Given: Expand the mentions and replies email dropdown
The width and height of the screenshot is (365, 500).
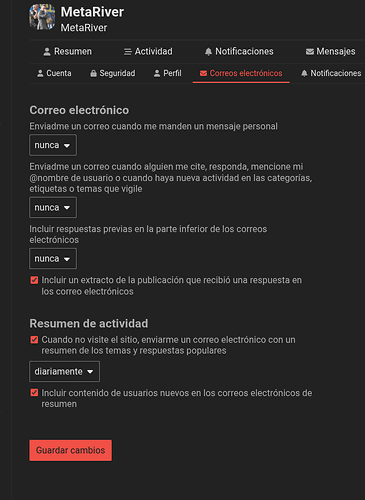Looking at the screenshot, I should (53, 208).
